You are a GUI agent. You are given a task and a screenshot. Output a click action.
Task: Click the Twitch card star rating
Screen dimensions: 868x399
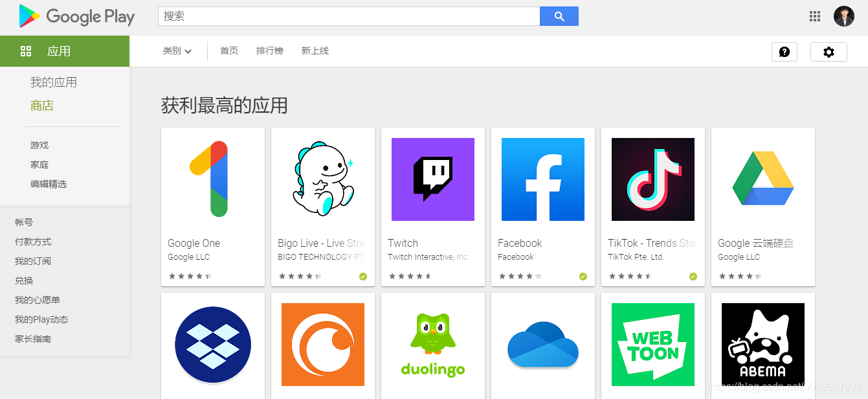(410, 277)
